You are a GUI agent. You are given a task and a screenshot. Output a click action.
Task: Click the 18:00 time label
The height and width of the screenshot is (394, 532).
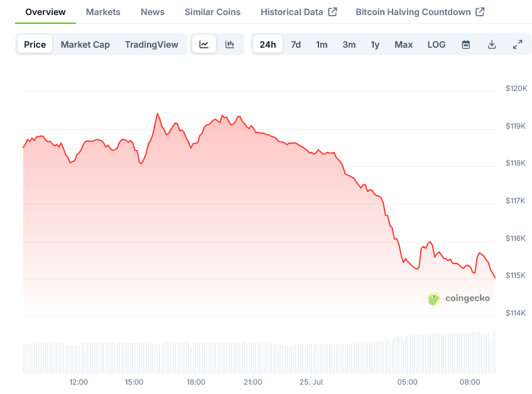[x=196, y=382]
